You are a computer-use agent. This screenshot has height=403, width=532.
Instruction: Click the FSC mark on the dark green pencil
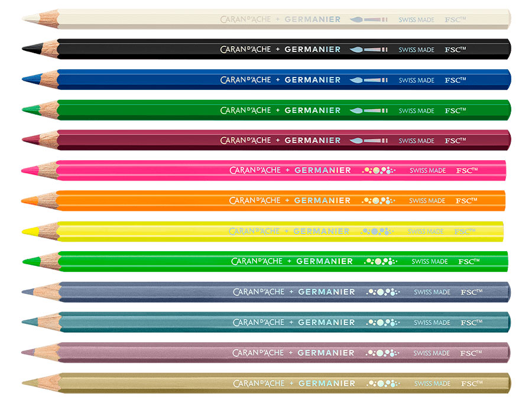click(x=455, y=110)
